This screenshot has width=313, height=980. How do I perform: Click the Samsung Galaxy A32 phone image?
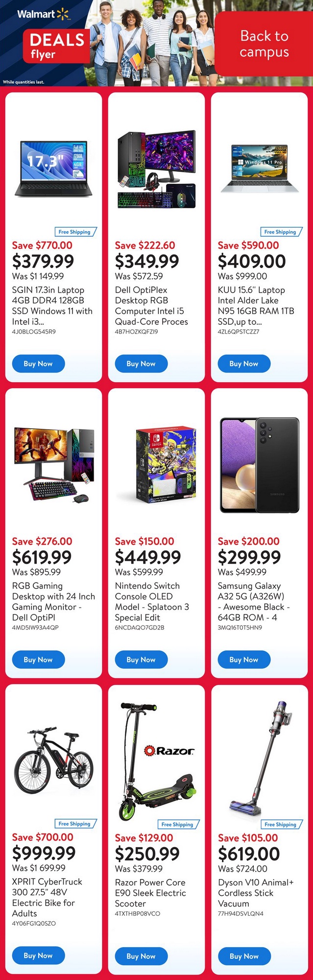click(x=260, y=465)
